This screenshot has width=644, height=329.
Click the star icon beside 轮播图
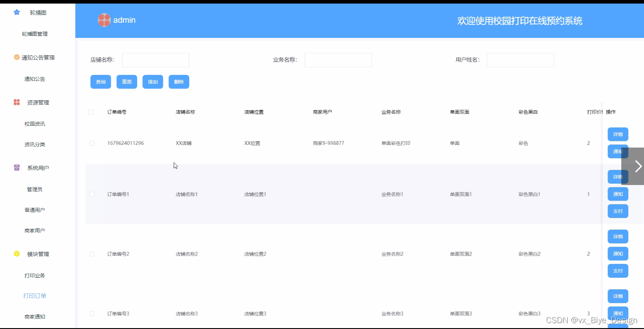pyautogui.click(x=16, y=12)
